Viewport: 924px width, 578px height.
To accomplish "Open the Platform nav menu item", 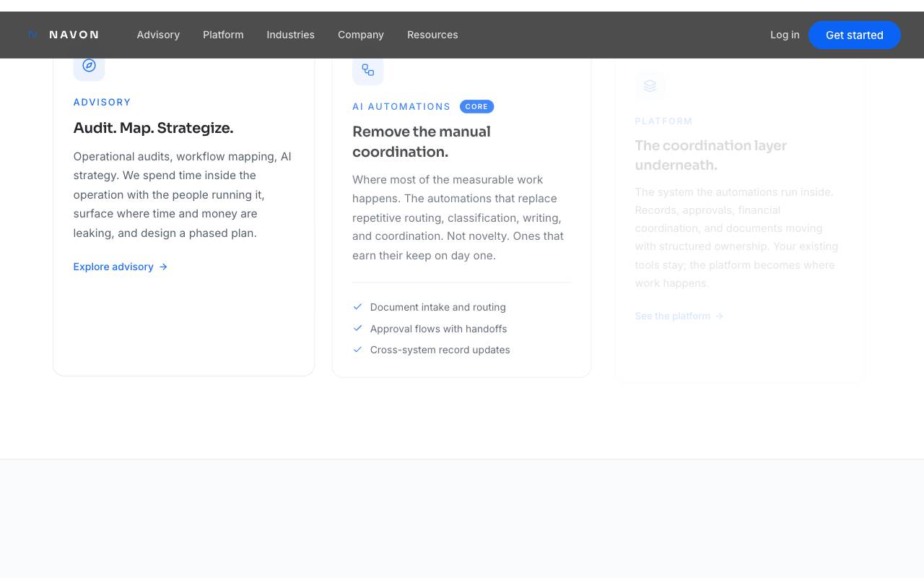I will pos(223,35).
